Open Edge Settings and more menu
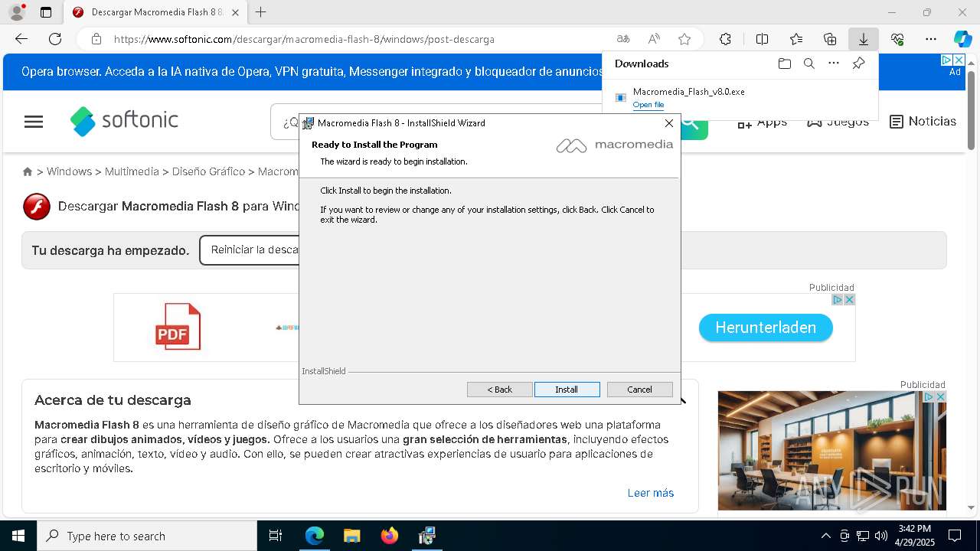Image resolution: width=980 pixels, height=551 pixels. [931, 39]
